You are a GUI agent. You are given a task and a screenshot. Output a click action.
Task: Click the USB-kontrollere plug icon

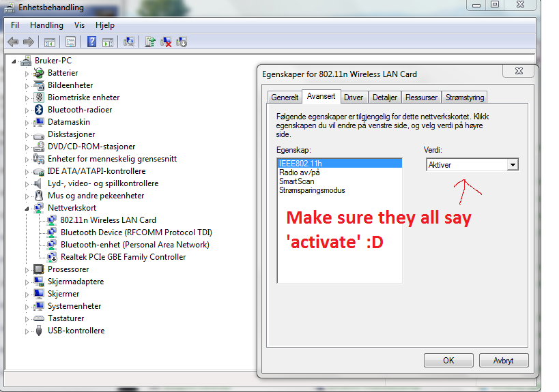point(39,331)
